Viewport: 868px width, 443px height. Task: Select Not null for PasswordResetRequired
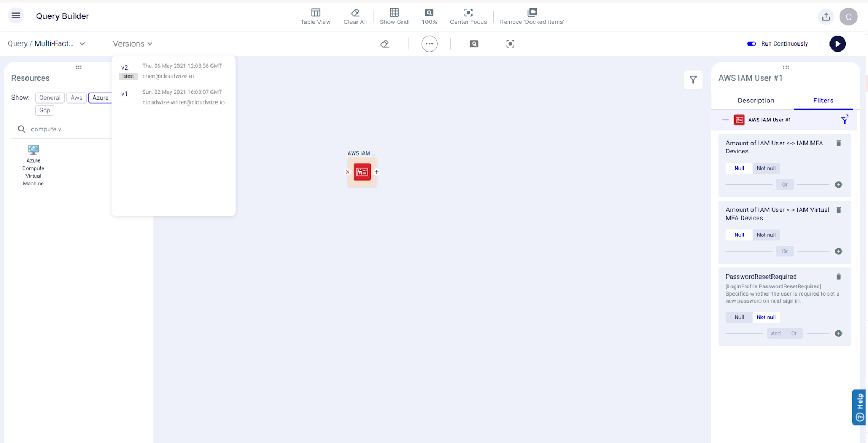pyautogui.click(x=766, y=317)
